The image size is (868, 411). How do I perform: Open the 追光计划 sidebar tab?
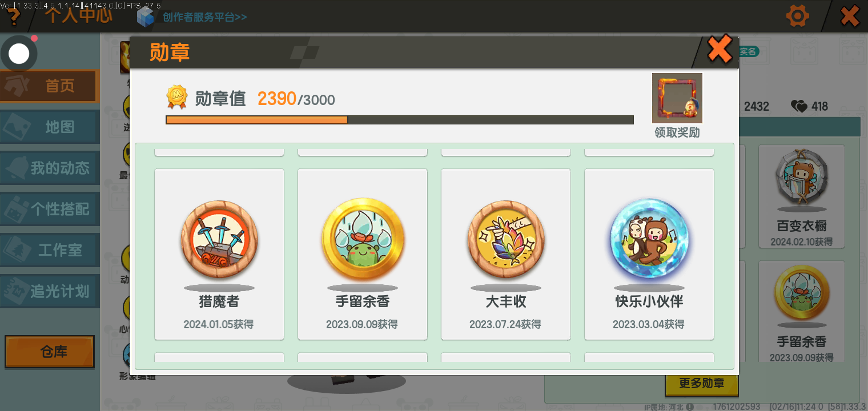[50, 291]
